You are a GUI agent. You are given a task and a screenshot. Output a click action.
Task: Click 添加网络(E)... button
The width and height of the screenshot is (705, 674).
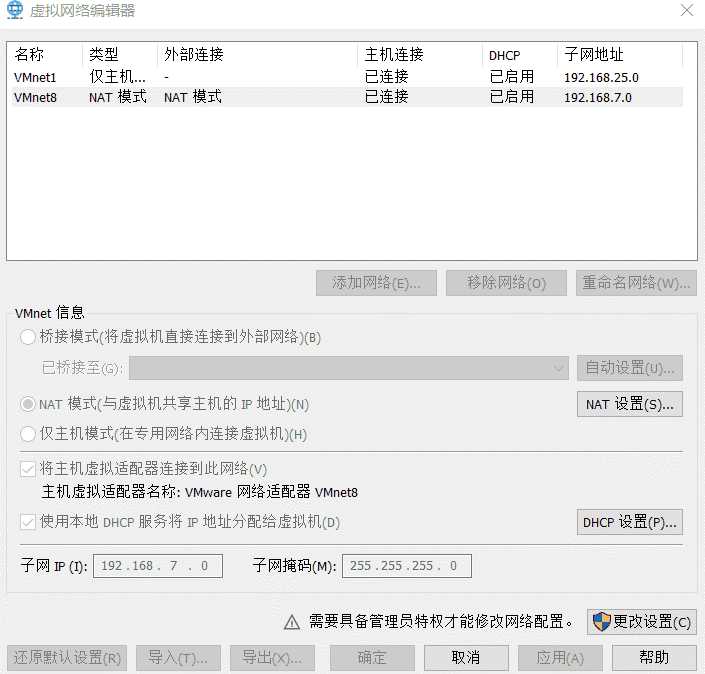(x=376, y=283)
